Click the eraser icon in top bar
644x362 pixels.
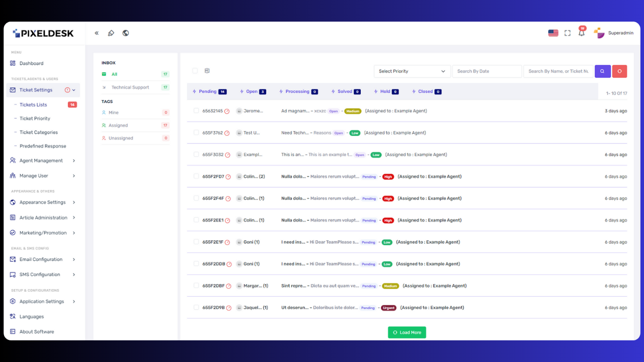(111, 33)
